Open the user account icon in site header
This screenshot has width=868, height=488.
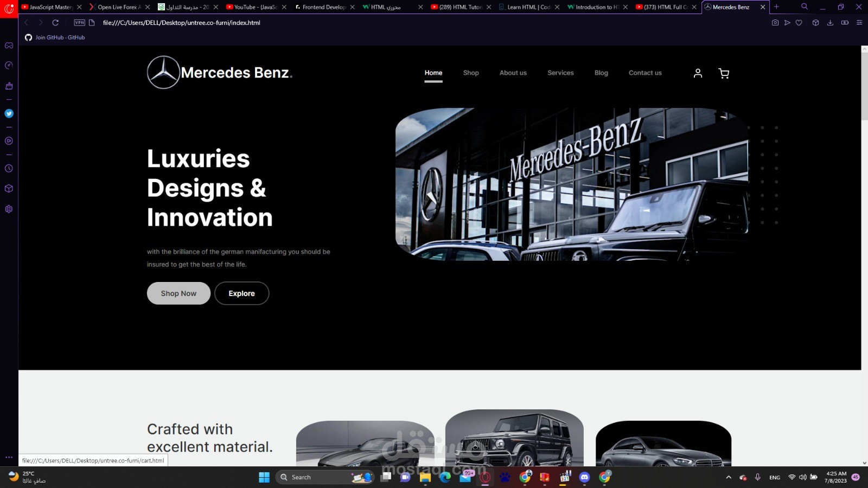pyautogui.click(x=698, y=73)
